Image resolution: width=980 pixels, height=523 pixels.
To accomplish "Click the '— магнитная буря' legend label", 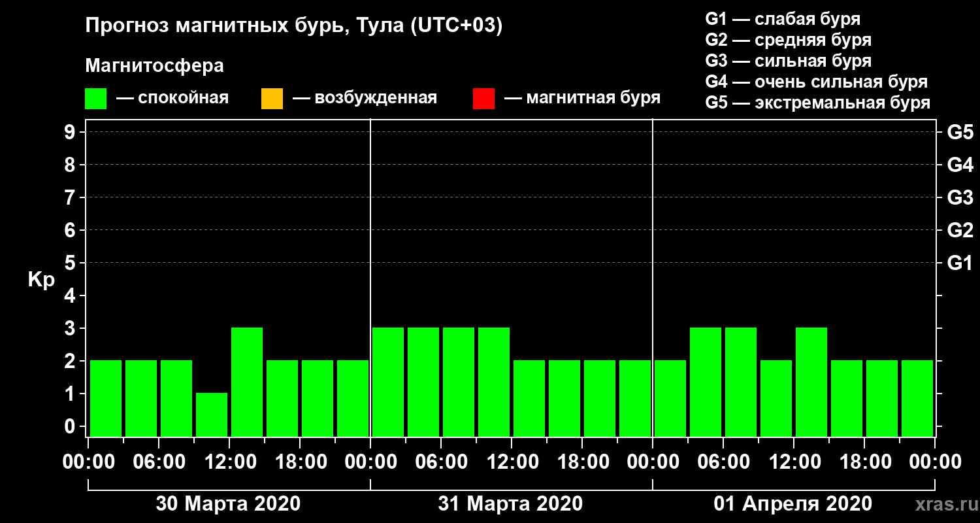I will coord(583,99).
